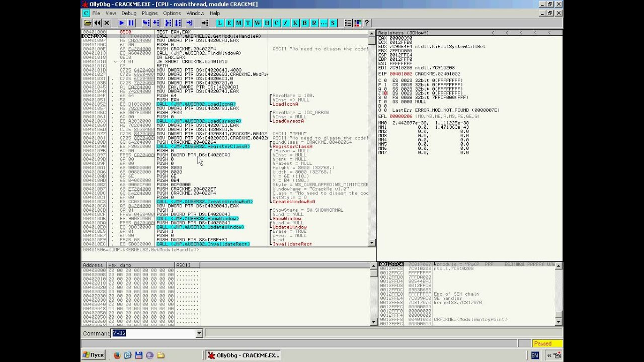Show Run trace via dots button

324,23
